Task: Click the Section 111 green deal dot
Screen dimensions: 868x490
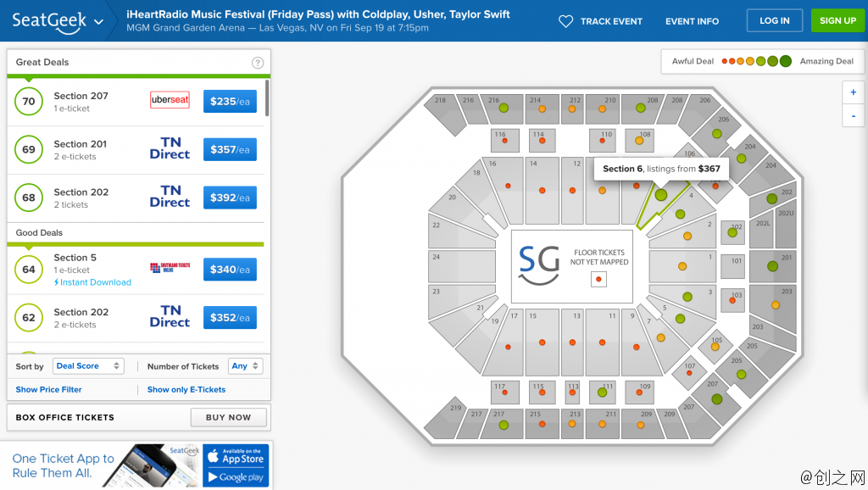Action: (603, 393)
